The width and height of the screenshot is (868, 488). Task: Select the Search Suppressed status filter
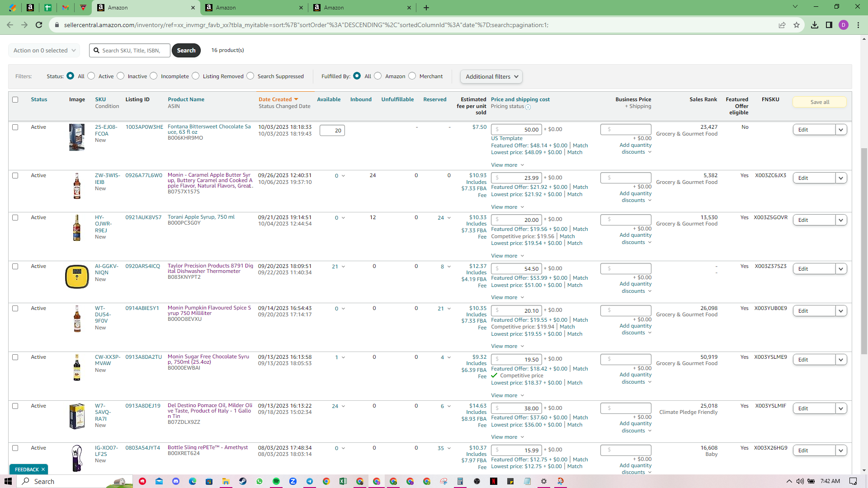click(x=250, y=76)
